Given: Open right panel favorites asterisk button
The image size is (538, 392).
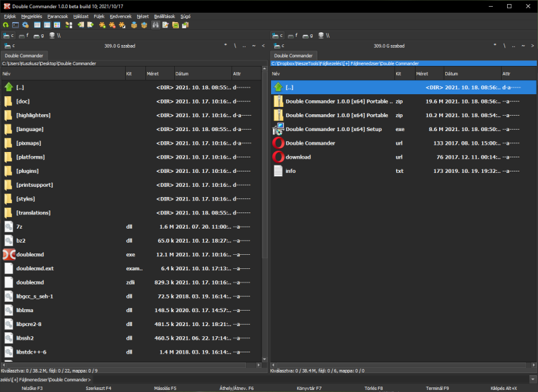Looking at the screenshot, I should (495, 46).
